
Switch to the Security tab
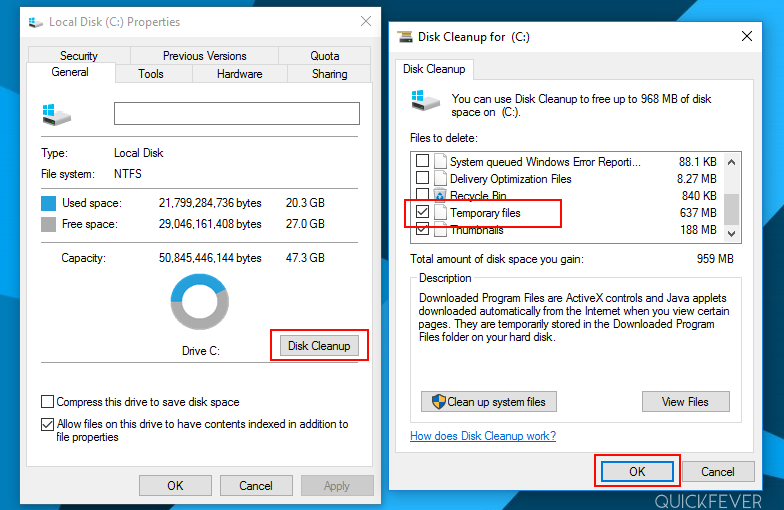(x=79, y=56)
